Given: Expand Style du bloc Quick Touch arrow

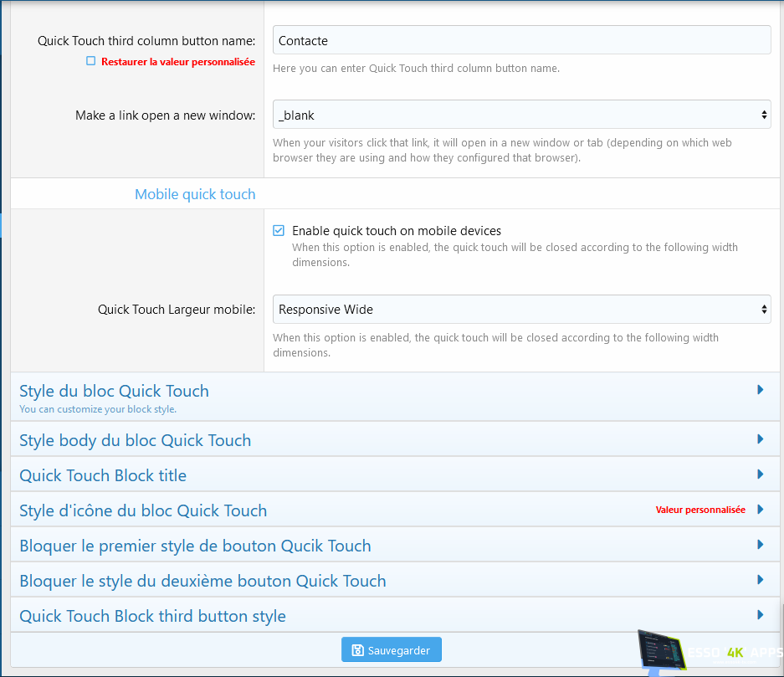Looking at the screenshot, I should click(x=760, y=390).
